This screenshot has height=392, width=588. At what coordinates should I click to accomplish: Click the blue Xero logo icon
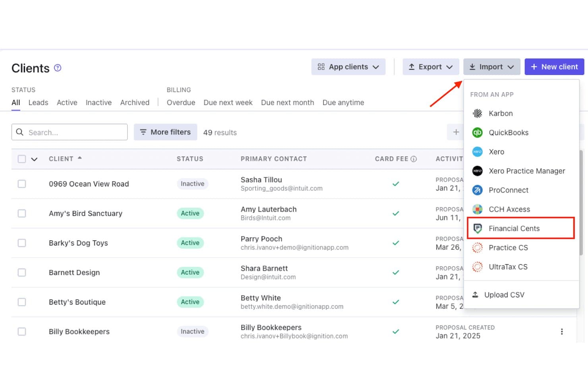477,152
